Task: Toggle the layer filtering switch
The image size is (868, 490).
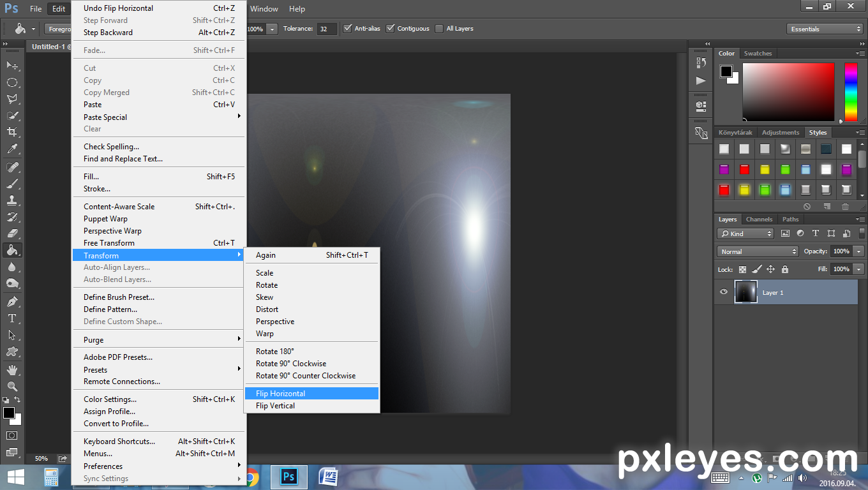Action: (862, 234)
